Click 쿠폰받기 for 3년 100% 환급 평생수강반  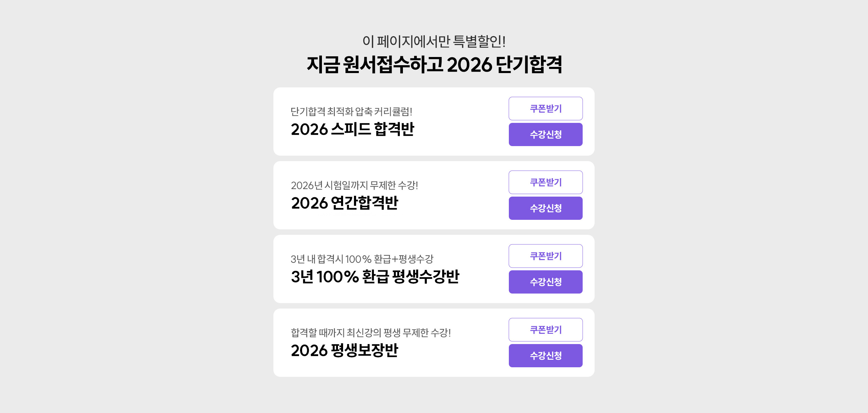[545, 256]
